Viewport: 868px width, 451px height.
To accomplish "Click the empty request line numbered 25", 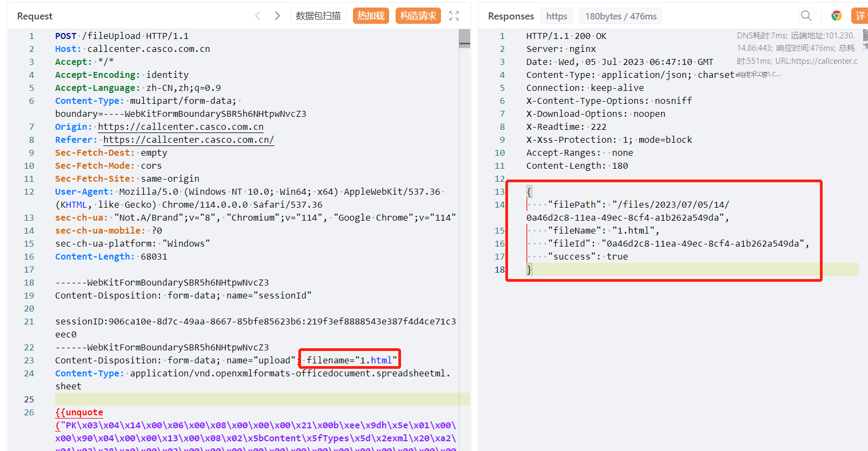I will (262, 399).
